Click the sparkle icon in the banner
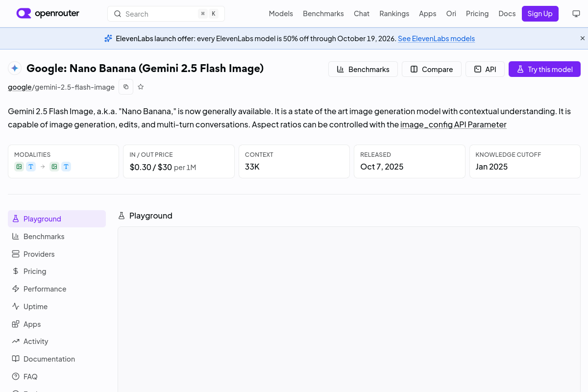Image resolution: width=588 pixels, height=392 pixels. point(108,38)
